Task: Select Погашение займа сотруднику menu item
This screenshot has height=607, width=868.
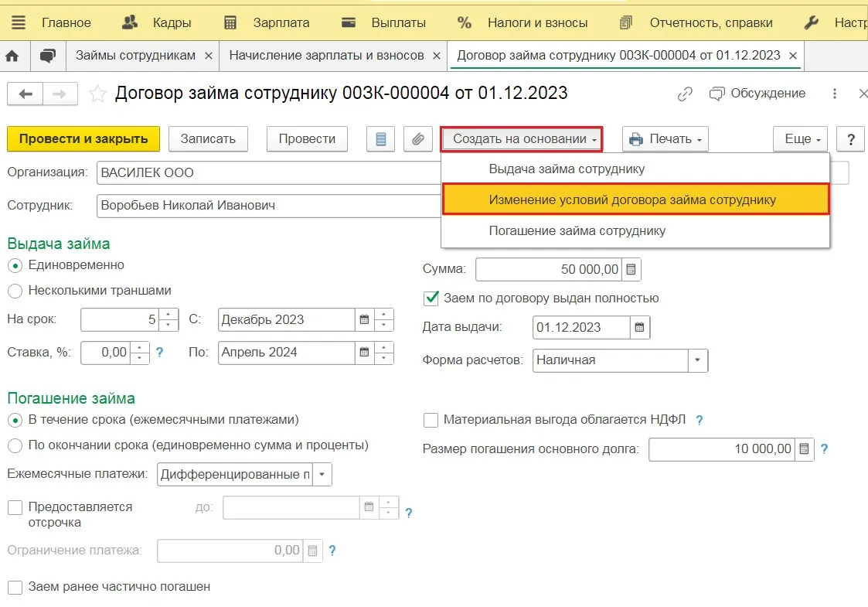Action: (577, 231)
